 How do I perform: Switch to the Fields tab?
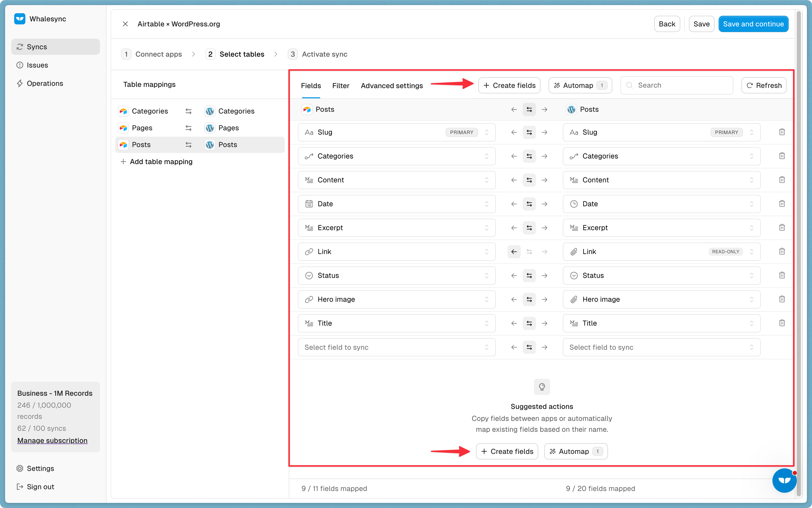pos(311,86)
